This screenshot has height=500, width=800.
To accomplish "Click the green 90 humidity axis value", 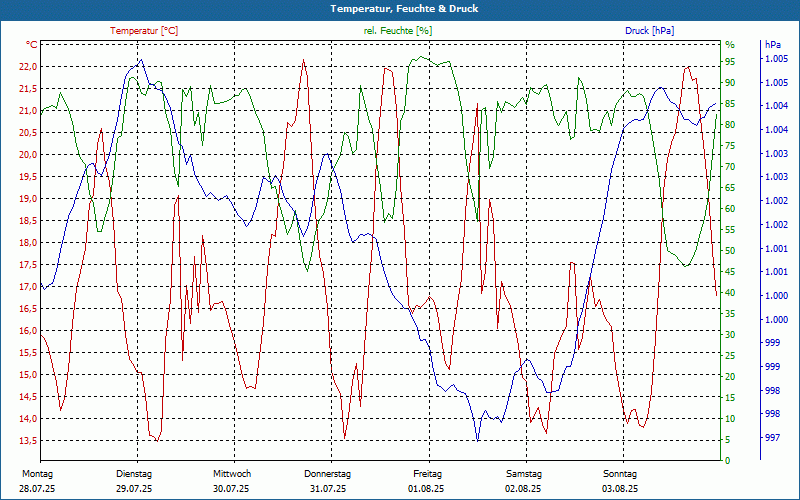I will [x=730, y=83].
